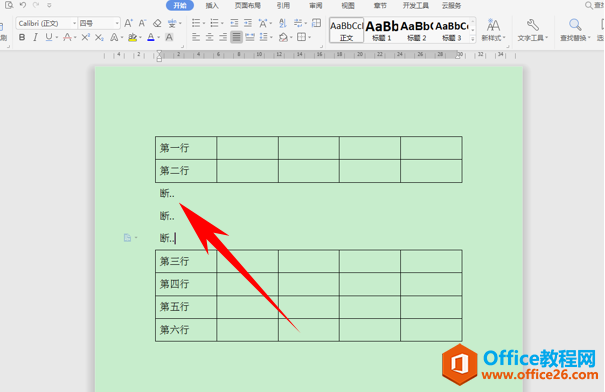Toggle strikethrough on the text
The width and height of the screenshot is (605, 392).
click(68, 37)
